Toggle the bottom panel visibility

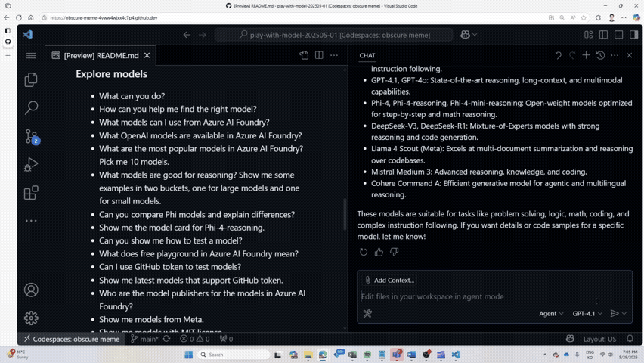point(618,35)
